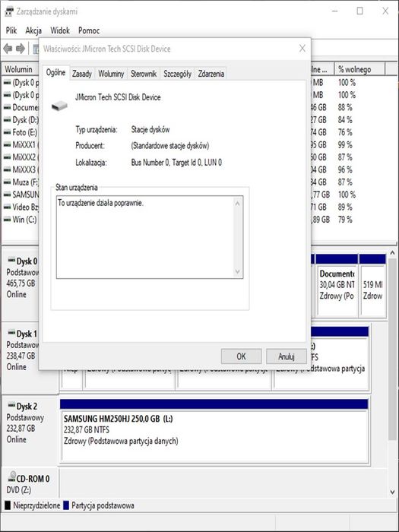Select the Dysk 2 disk label panel
Screen dimensions: 399x532
point(30,429)
